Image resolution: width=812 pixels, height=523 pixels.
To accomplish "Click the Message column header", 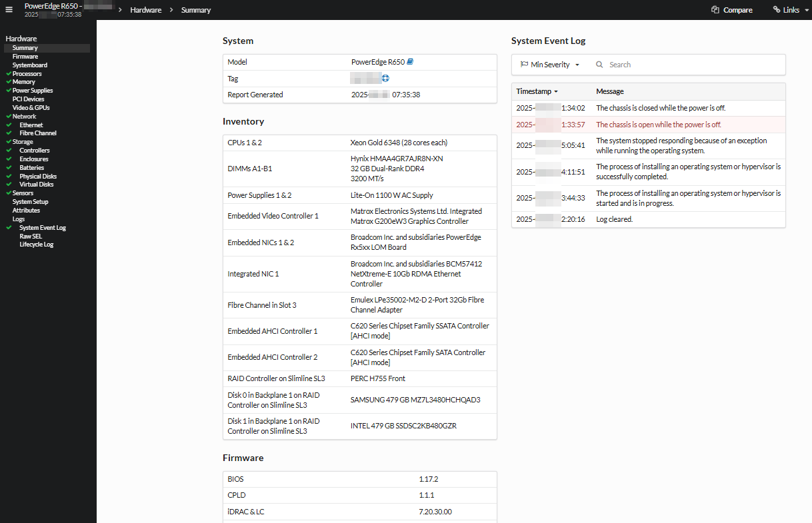I will click(609, 91).
